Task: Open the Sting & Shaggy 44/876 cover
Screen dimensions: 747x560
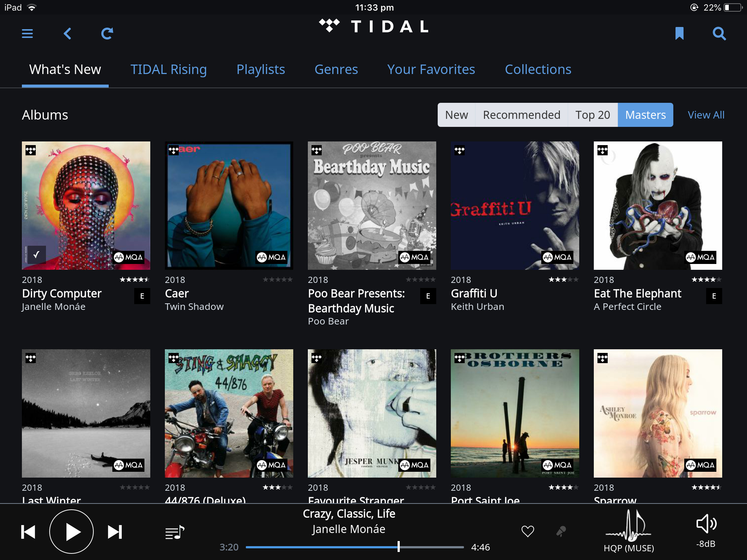Action: click(x=229, y=413)
